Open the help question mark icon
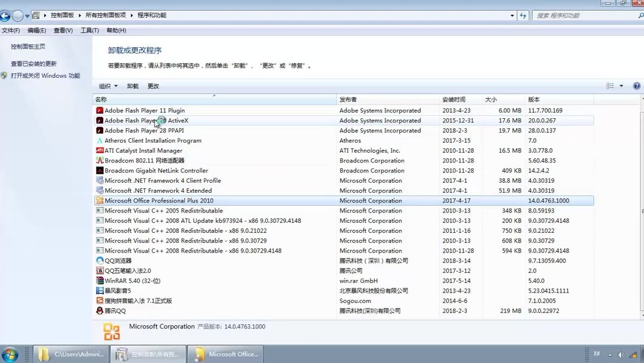 pyautogui.click(x=636, y=85)
